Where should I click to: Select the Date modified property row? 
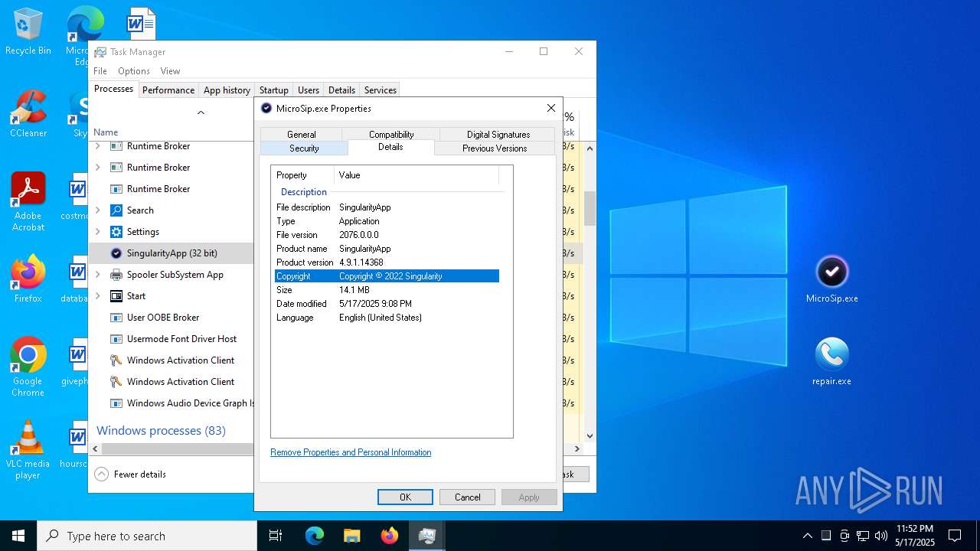point(387,304)
